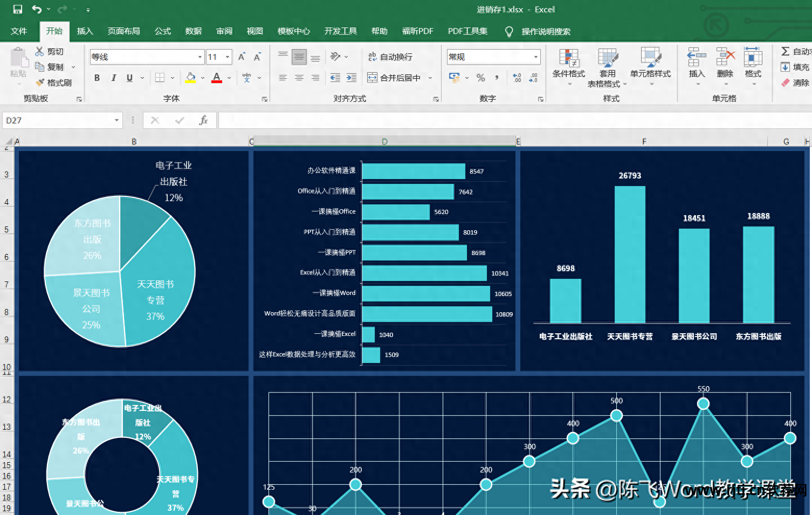
Task: Open the text orientation tool
Action: [x=335, y=57]
